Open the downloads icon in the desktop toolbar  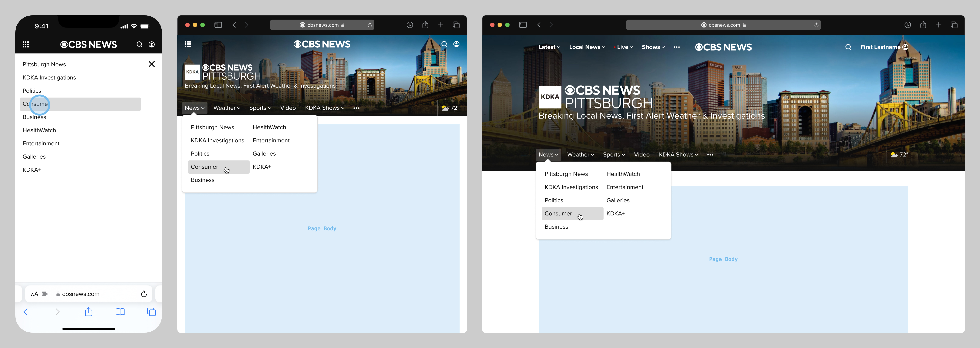click(x=908, y=25)
